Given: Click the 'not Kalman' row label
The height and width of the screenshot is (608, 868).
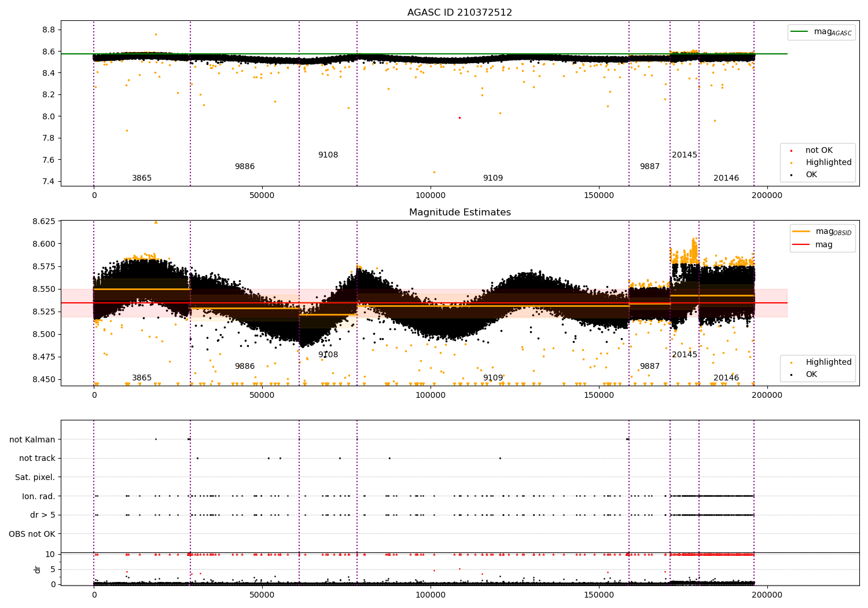Looking at the screenshot, I should pyautogui.click(x=32, y=439).
